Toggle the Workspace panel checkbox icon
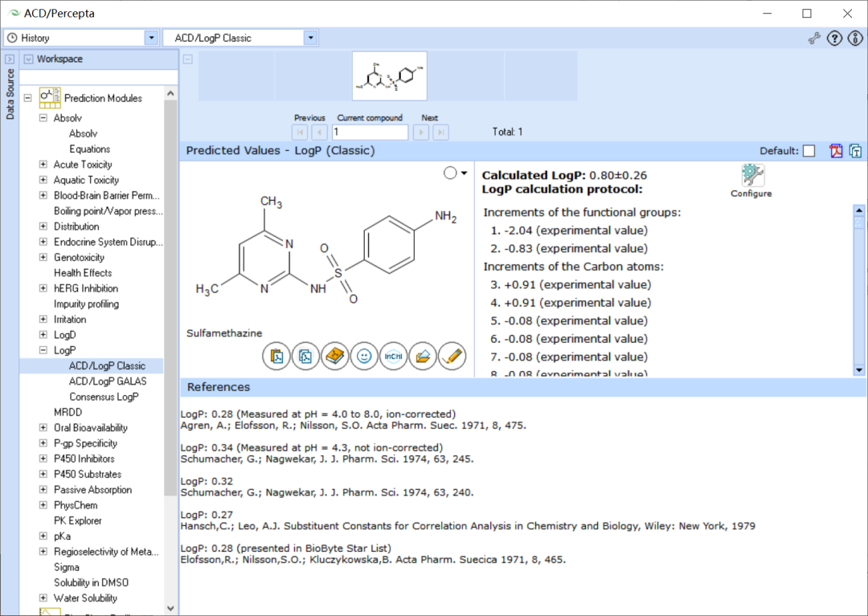Screen dimensions: 868x616 (28, 59)
